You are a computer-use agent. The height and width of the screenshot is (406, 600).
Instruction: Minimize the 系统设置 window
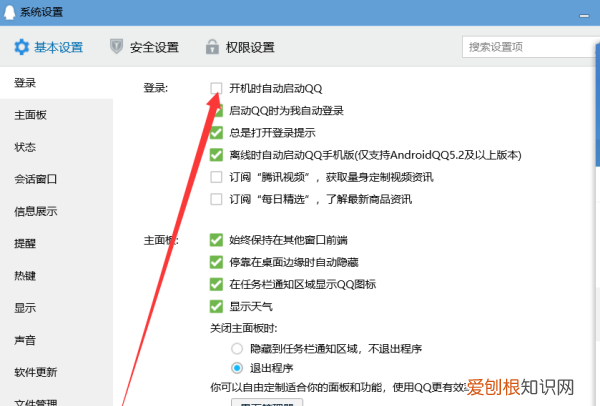tap(584, 15)
